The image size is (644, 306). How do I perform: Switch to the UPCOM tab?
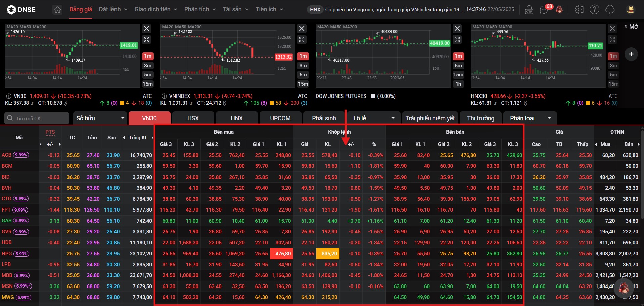[280, 118]
